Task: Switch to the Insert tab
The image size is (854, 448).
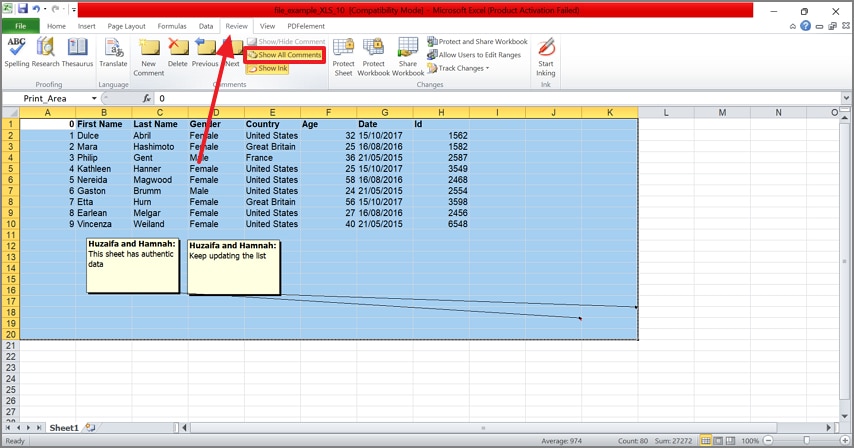Action: 87,26
